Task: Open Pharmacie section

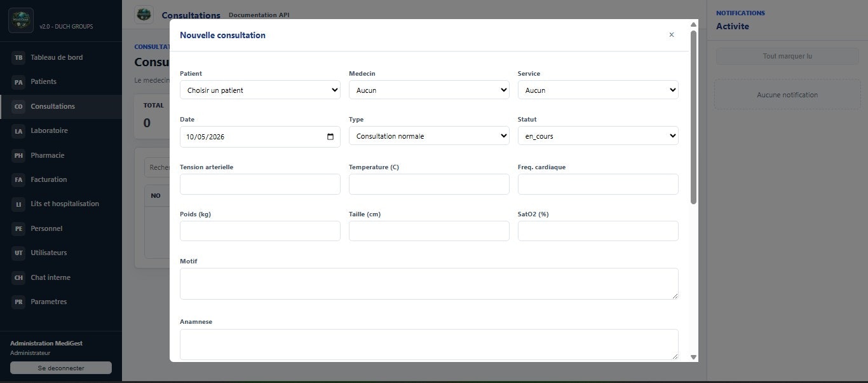Action: 61,155
